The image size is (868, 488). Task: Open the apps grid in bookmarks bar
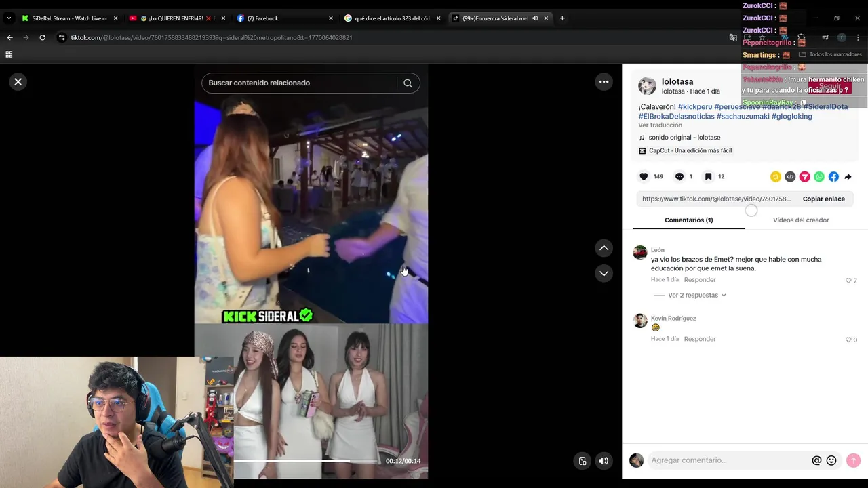tap(9, 54)
